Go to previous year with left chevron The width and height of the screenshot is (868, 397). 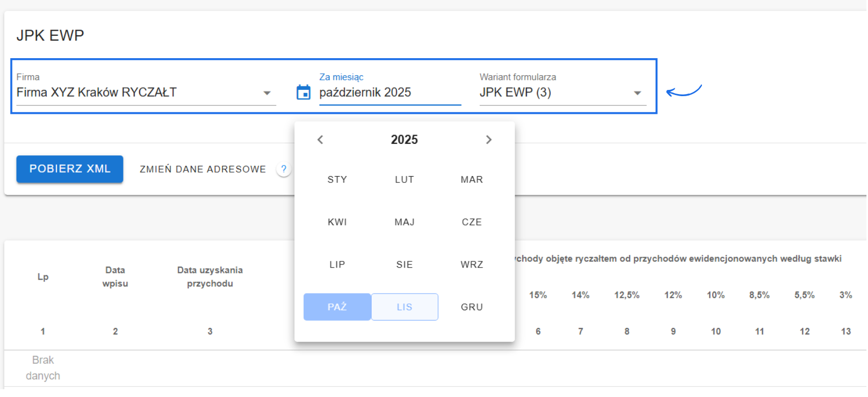pyautogui.click(x=320, y=140)
